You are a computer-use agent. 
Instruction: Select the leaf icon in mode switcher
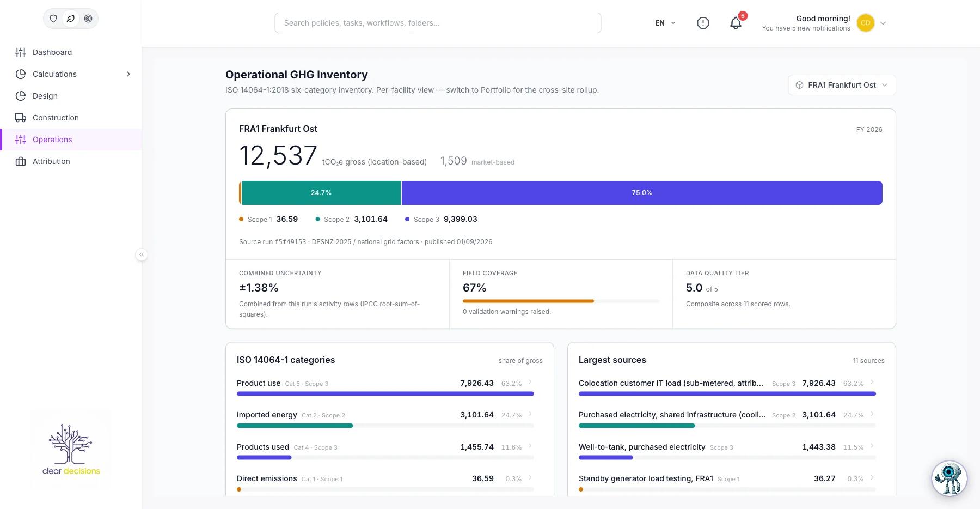(x=71, y=19)
